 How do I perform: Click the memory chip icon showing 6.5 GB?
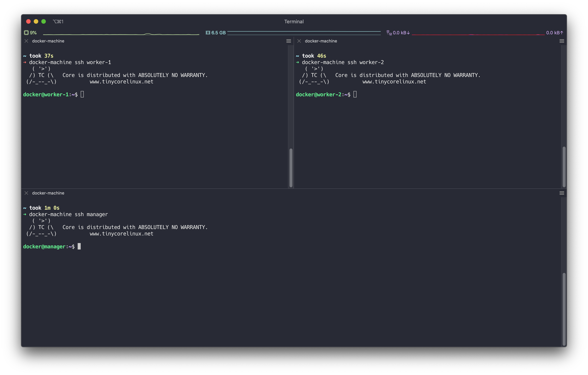click(x=208, y=32)
